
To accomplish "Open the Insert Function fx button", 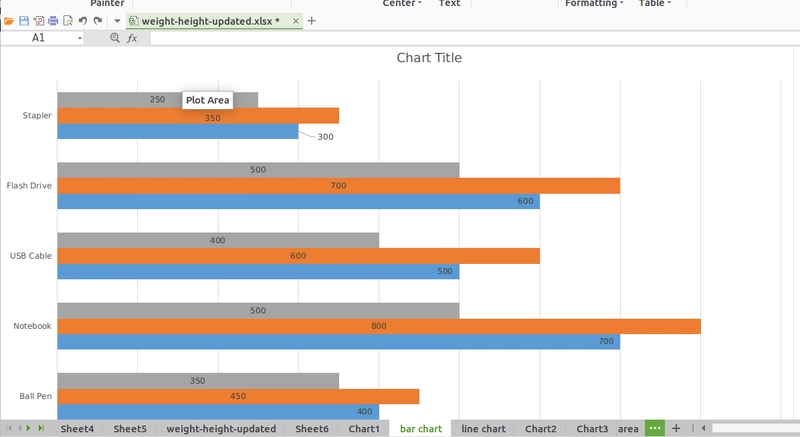I will click(132, 38).
